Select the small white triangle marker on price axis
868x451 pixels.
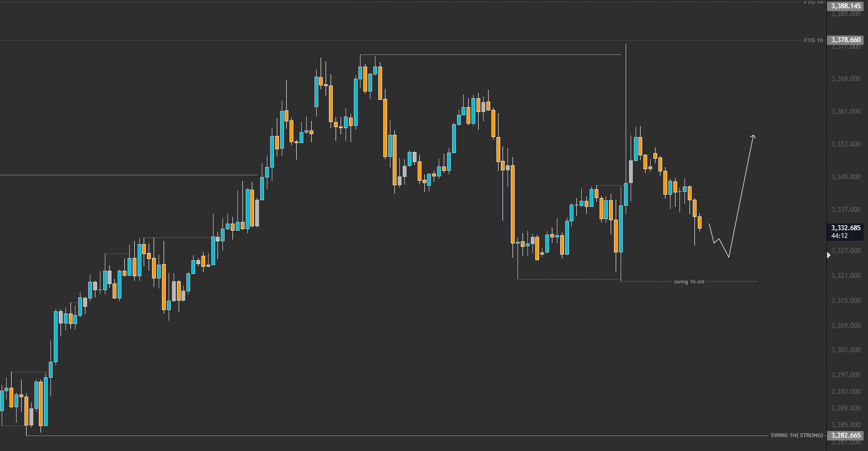coord(829,255)
